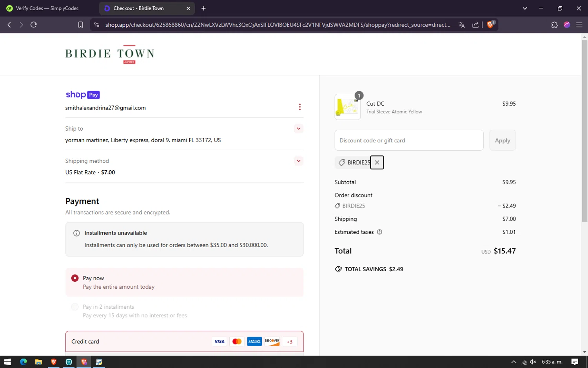588x368 pixels.
Task: Click the Installments unavailable info icon
Action: [76, 233]
